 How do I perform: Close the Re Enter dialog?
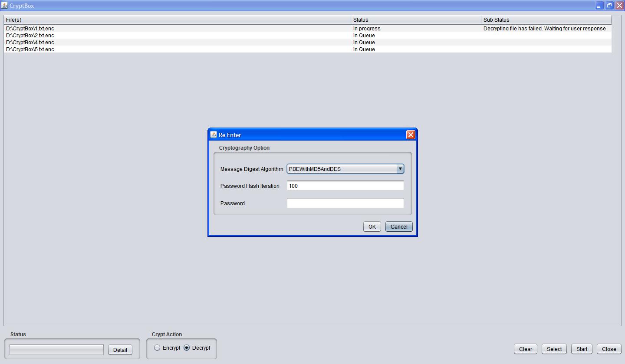tap(411, 135)
